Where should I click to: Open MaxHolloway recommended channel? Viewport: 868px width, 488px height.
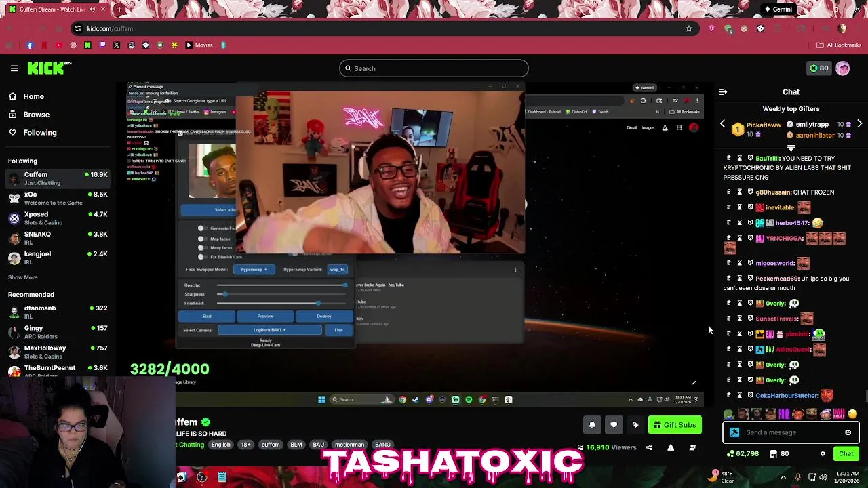[x=58, y=352]
